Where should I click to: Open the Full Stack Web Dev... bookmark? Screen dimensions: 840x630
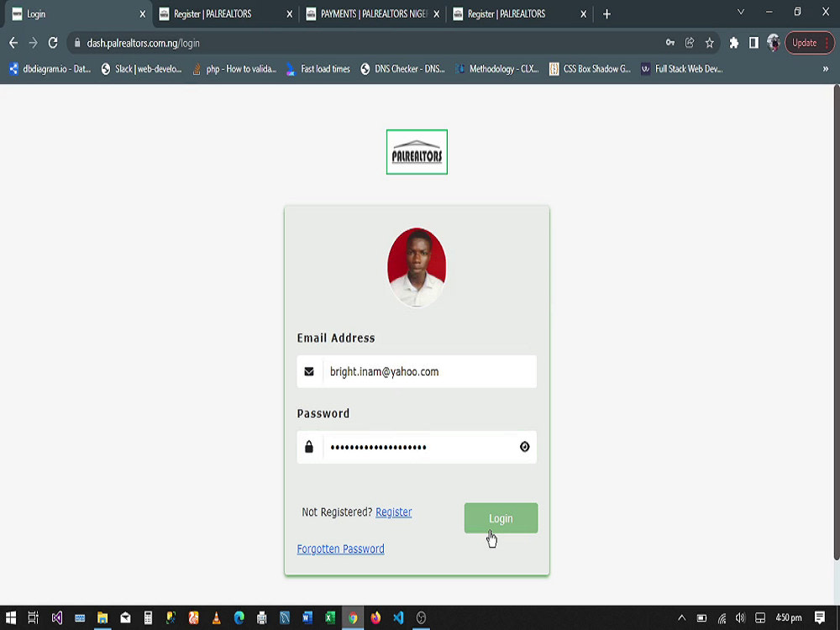pos(682,69)
